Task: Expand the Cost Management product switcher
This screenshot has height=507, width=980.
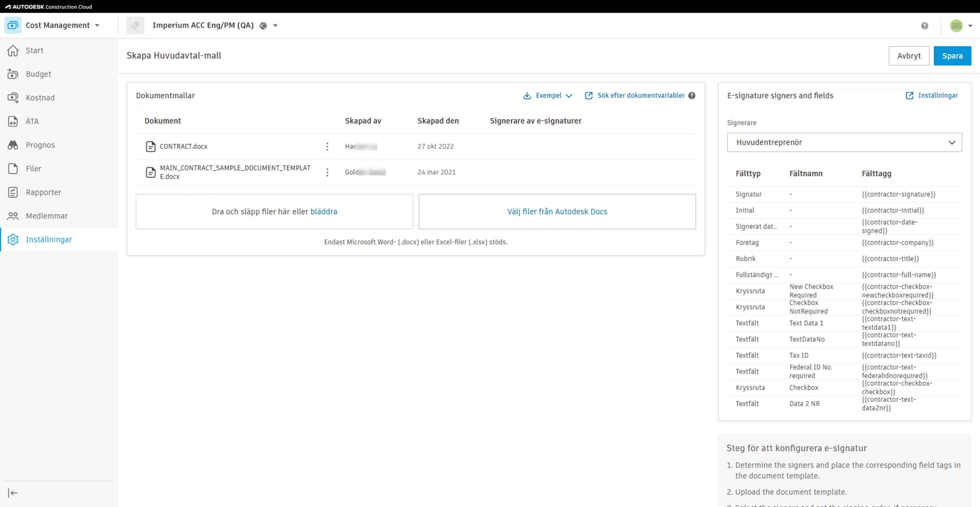Action: [x=97, y=26]
